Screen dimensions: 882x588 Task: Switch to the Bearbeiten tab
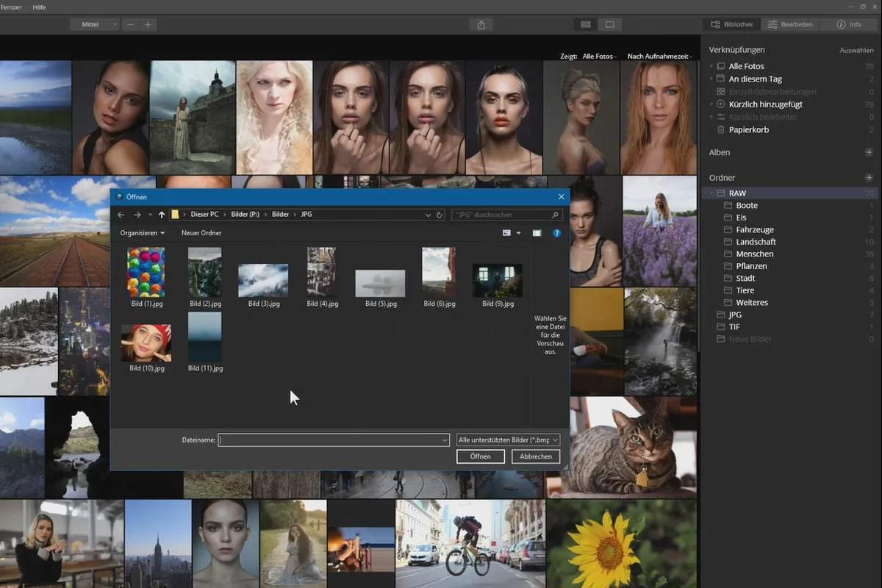(x=790, y=24)
